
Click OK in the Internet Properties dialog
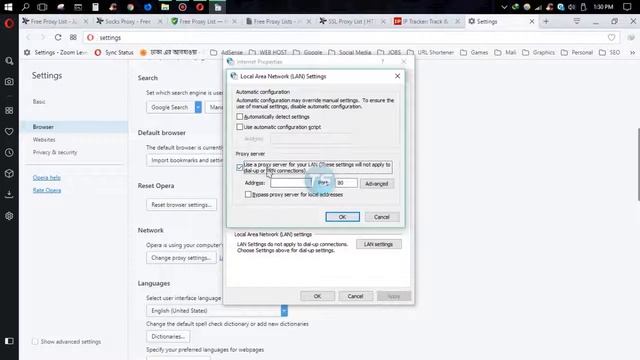tap(318, 296)
